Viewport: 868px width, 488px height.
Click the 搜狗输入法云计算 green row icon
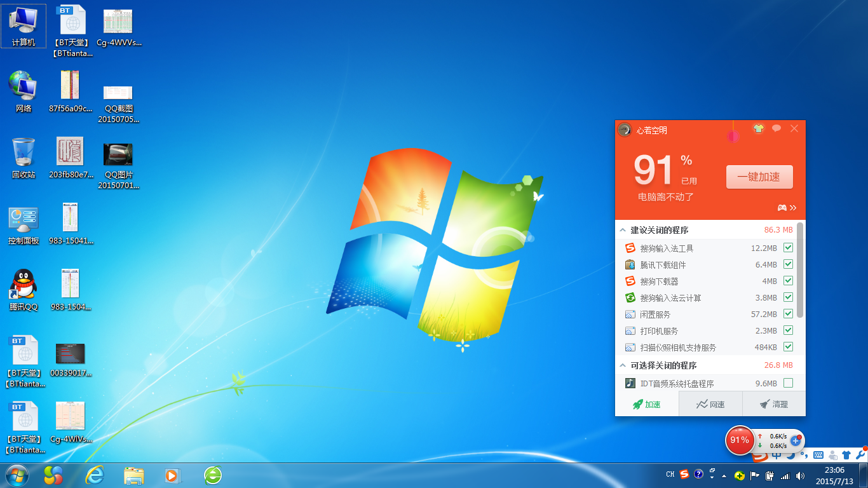pos(630,297)
